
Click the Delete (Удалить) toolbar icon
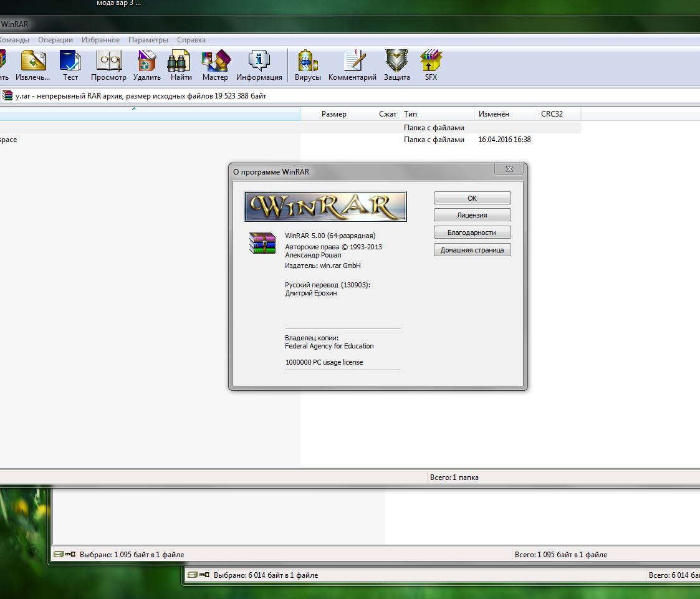(147, 62)
